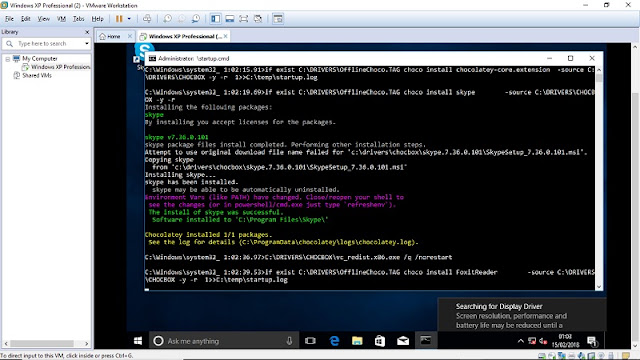Screen dimensions: 640x360
Task: Open Microsoft Edge in the guest taskbar
Action: [x=334, y=341]
